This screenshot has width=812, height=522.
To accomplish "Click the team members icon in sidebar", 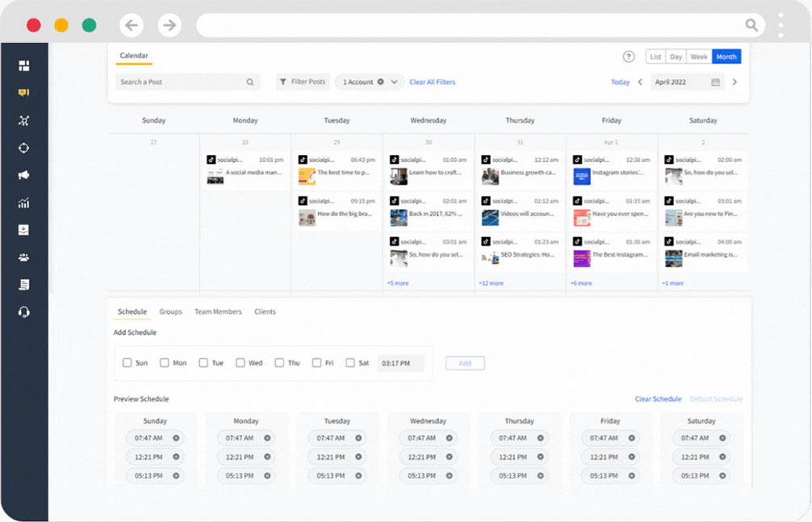I will (23, 257).
